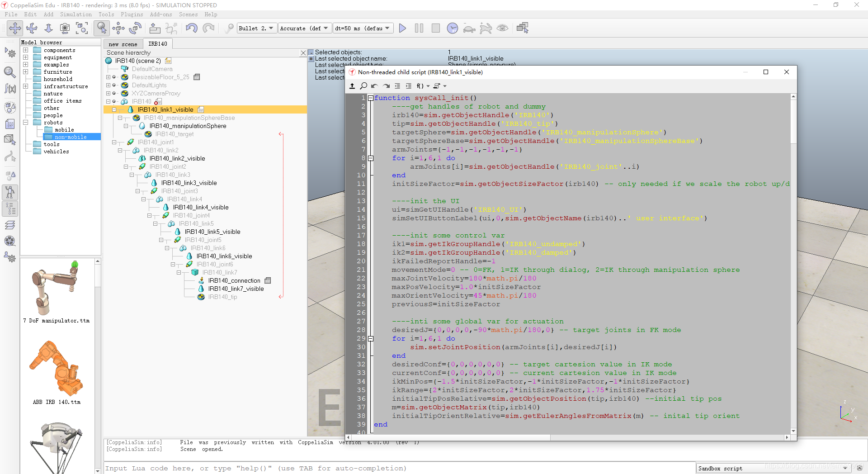The height and width of the screenshot is (474, 868).
Task: Open the File menu
Action: [11, 14]
